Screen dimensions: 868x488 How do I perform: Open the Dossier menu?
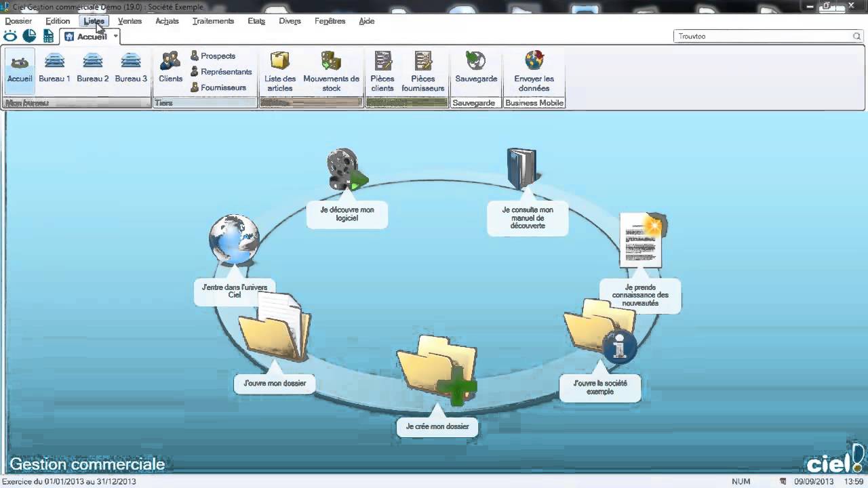(18, 21)
